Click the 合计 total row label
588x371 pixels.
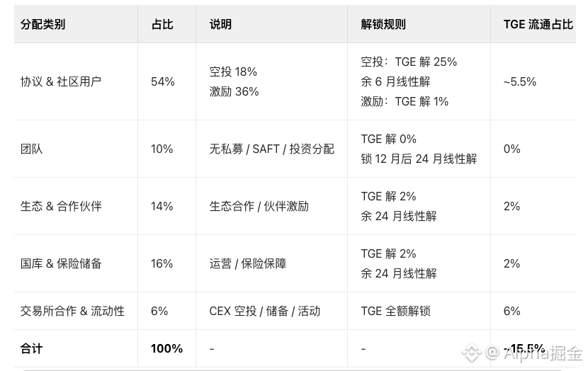coord(32,348)
